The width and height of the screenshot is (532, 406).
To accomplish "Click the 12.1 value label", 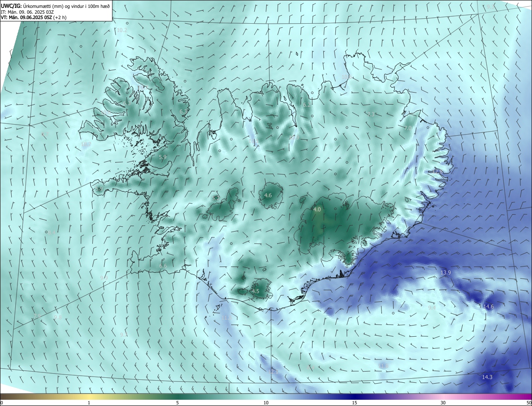I will [274, 371].
